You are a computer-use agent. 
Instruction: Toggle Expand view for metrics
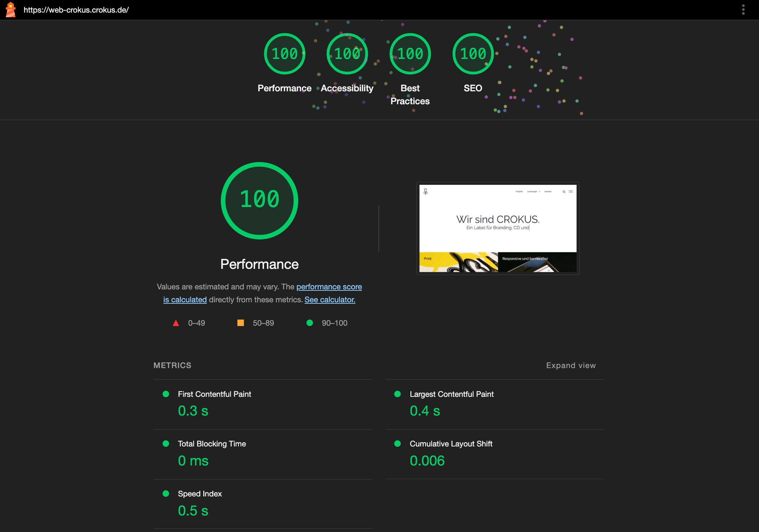click(571, 365)
